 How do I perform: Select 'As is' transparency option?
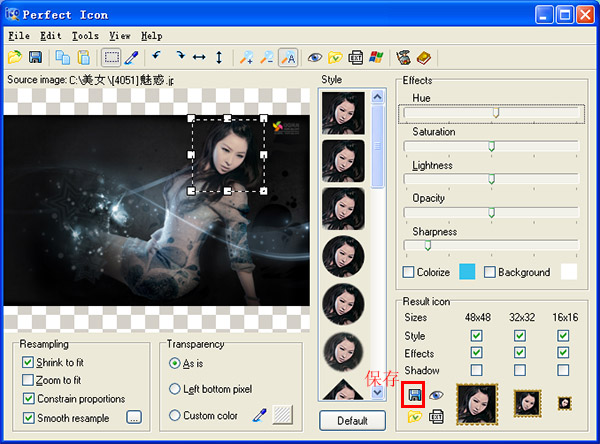click(x=174, y=363)
